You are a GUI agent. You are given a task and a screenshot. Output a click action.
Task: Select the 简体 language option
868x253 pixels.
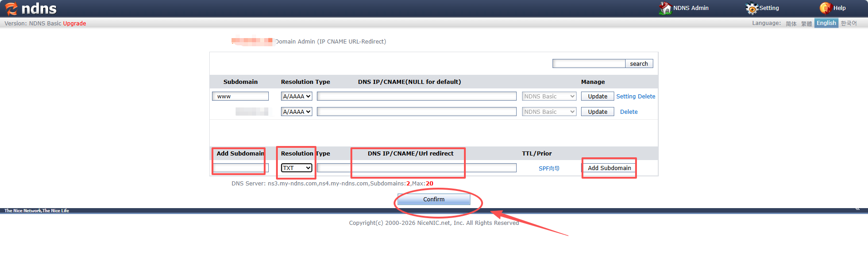click(791, 24)
